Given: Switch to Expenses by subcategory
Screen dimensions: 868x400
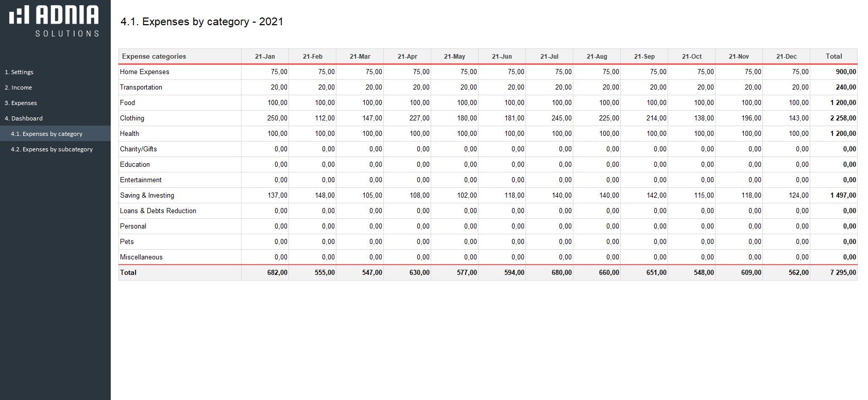Looking at the screenshot, I should click(x=52, y=149).
